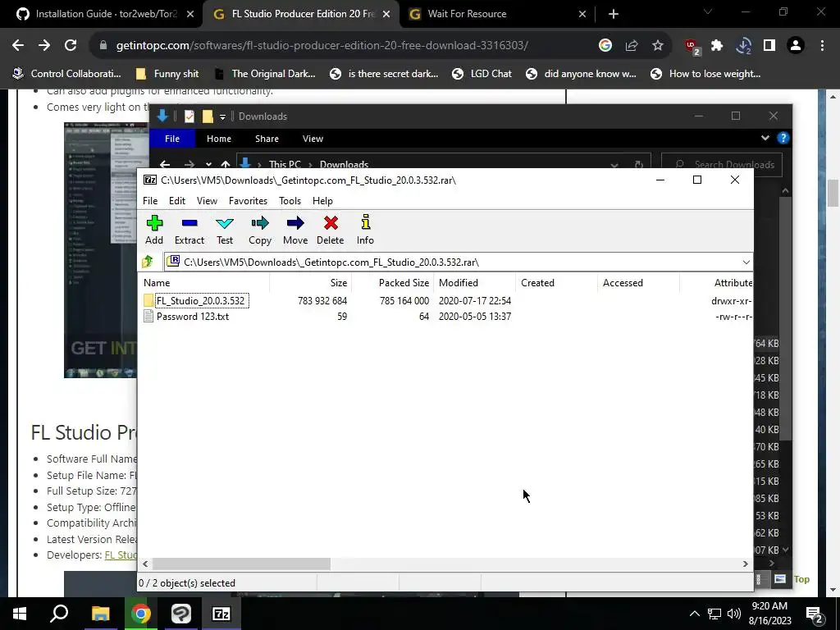Sort by the Name column header

(203, 283)
